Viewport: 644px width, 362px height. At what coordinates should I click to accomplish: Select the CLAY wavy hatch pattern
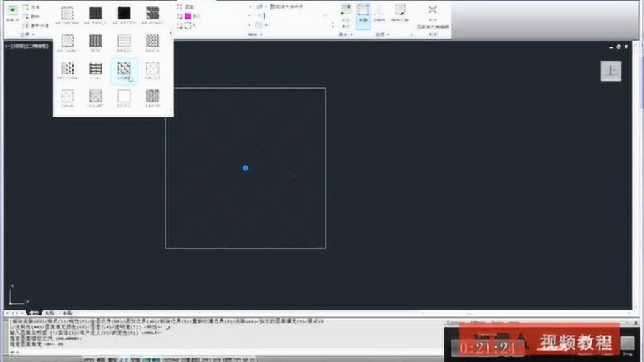tap(96, 69)
